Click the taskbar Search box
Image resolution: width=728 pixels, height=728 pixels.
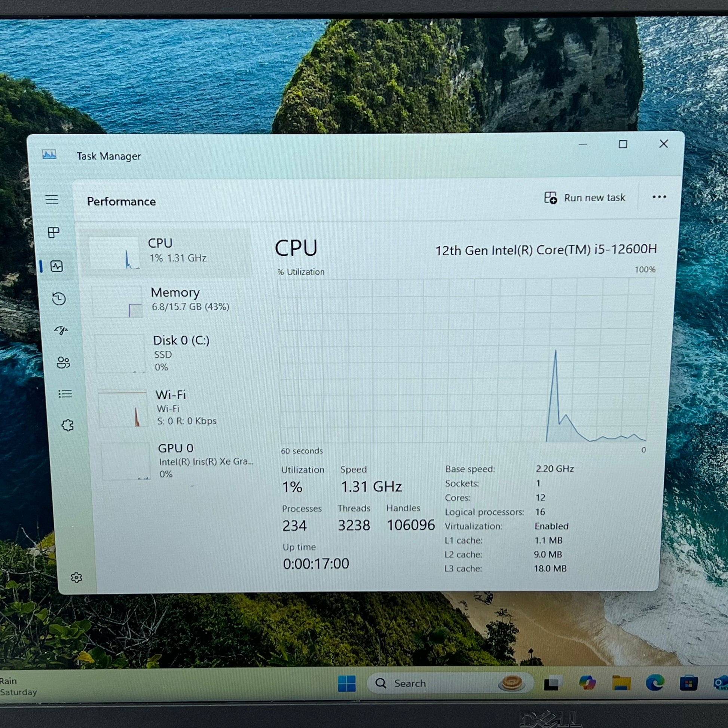point(450,683)
